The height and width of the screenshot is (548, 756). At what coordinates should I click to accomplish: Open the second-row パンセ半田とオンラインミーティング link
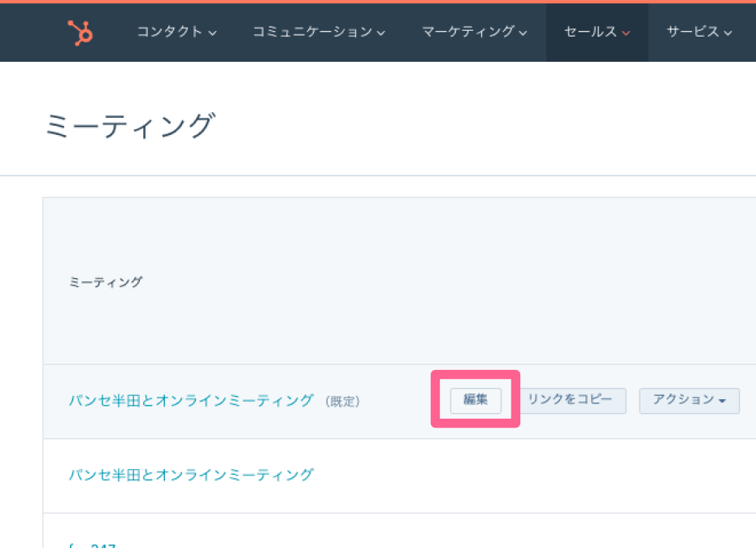(x=191, y=475)
